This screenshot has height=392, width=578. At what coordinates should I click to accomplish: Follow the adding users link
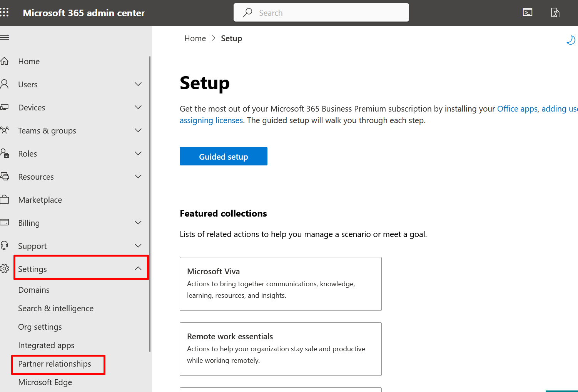click(x=560, y=108)
